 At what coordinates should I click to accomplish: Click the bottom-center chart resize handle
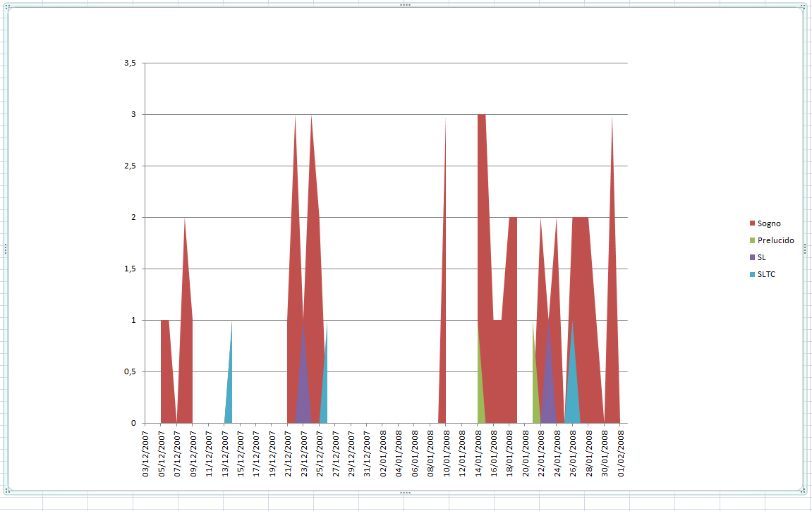405,492
